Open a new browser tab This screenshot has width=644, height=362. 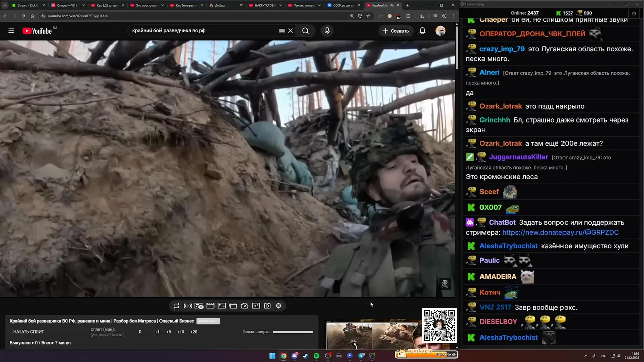point(407,5)
